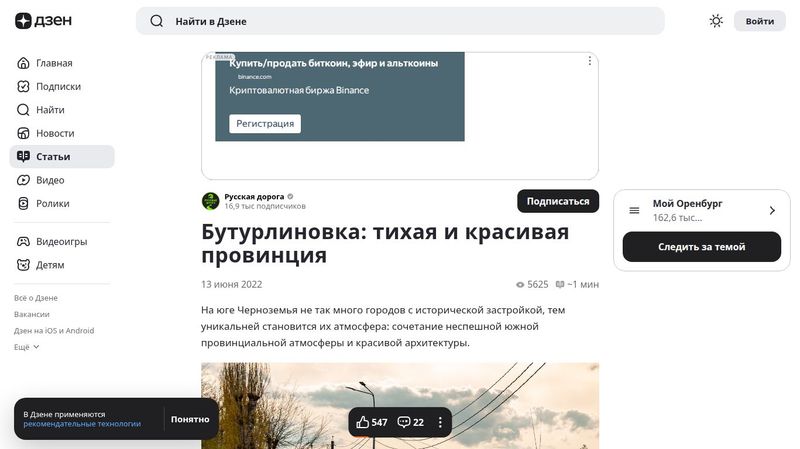Open comments with the speech bubble icon
The image size is (800, 449).
point(404,422)
